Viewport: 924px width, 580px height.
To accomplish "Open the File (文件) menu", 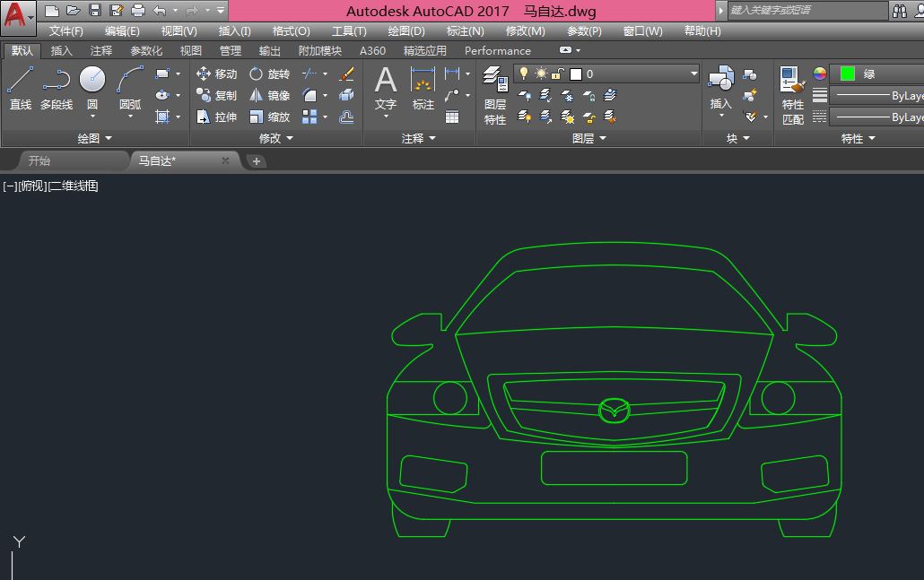I will (66, 31).
